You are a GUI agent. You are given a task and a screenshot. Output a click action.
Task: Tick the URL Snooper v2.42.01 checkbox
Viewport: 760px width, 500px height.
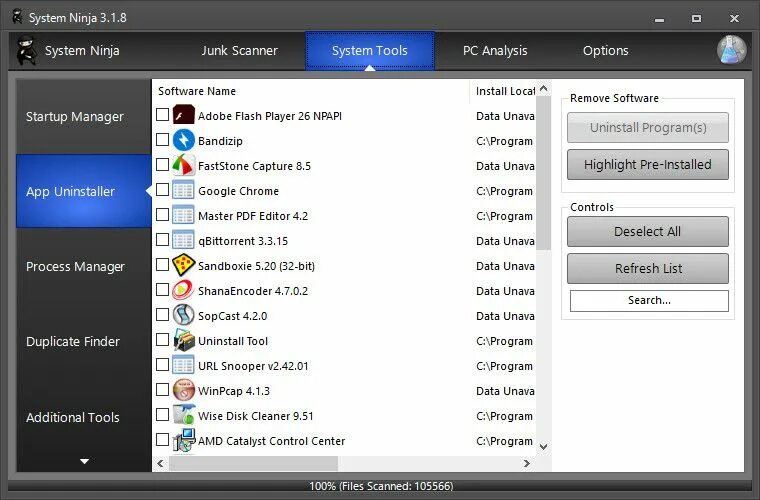pyautogui.click(x=162, y=365)
